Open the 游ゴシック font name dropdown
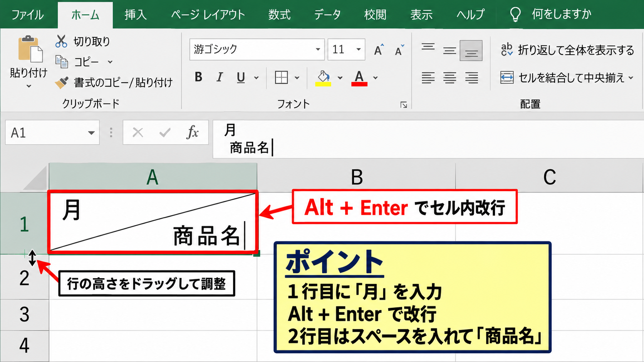The width and height of the screenshot is (644, 362). coord(318,49)
